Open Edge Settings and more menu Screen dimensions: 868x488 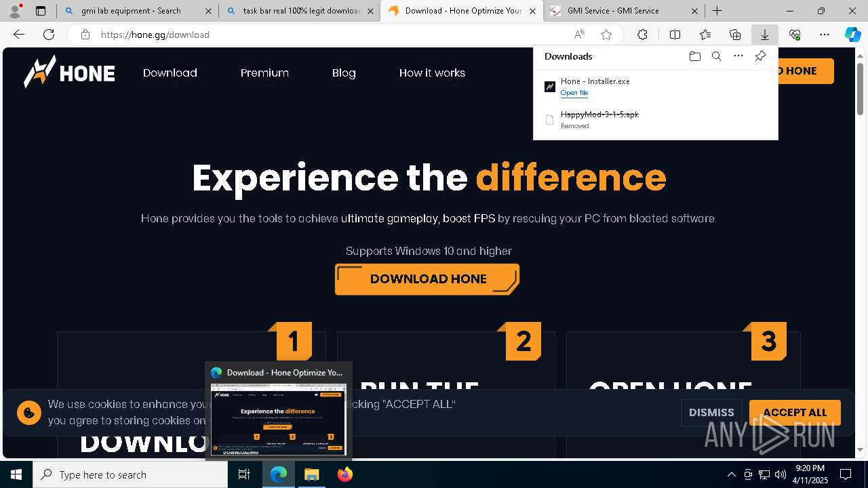[x=825, y=35]
